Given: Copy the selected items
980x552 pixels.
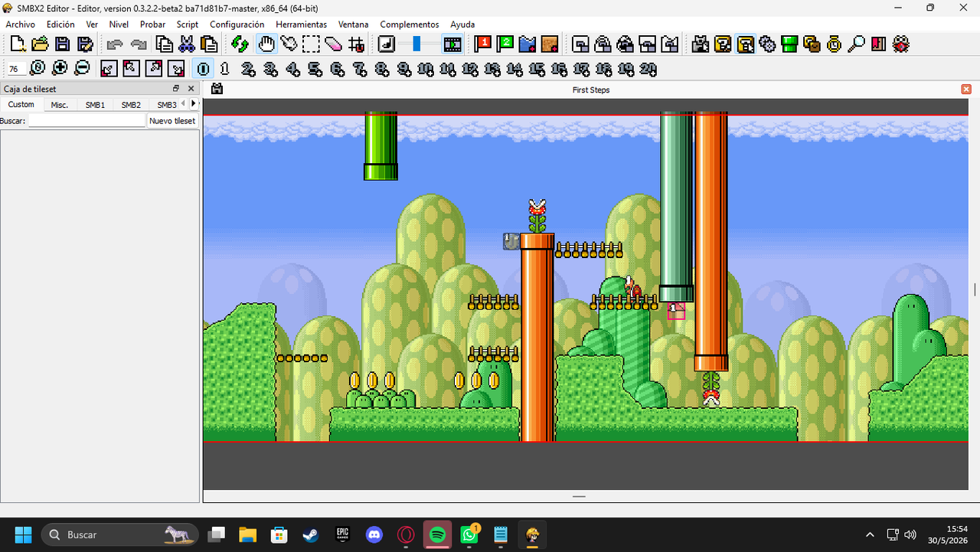Looking at the screenshot, I should 164,44.
